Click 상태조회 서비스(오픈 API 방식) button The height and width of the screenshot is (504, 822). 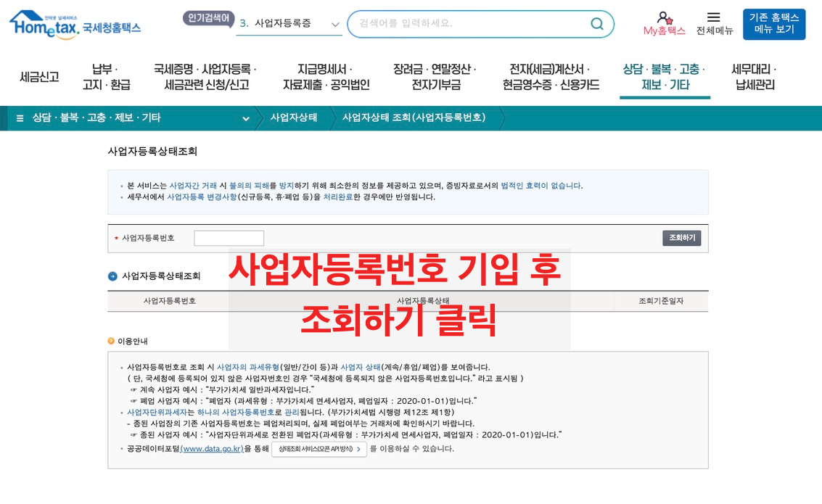[x=318, y=449]
